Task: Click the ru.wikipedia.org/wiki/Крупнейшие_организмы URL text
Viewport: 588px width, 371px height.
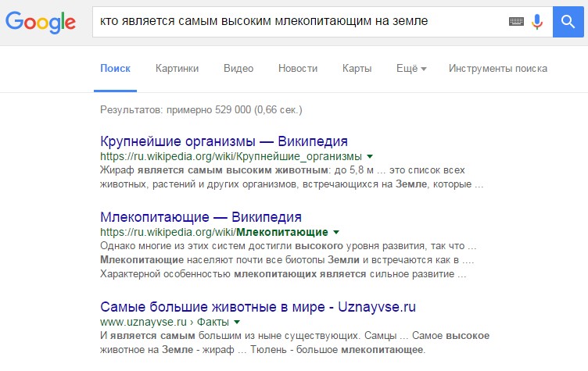Action: (x=231, y=156)
